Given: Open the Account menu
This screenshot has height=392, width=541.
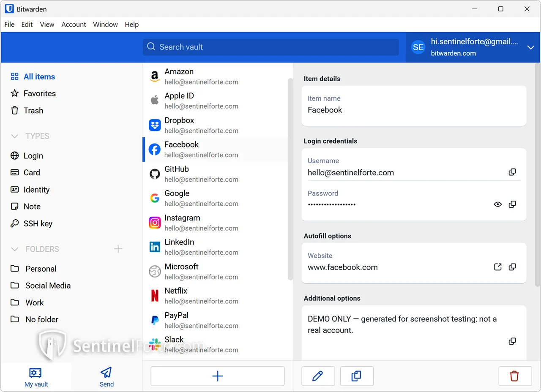Looking at the screenshot, I should (x=74, y=24).
